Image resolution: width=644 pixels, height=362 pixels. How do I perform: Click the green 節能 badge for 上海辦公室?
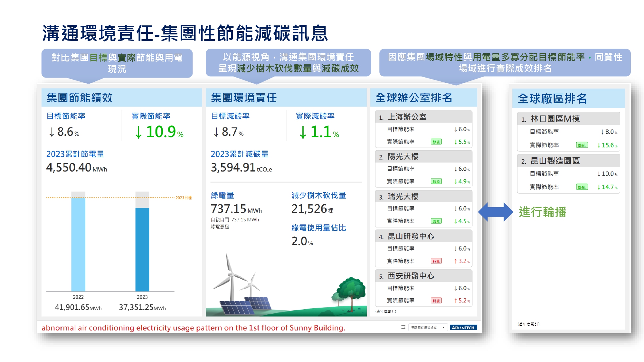point(436,142)
